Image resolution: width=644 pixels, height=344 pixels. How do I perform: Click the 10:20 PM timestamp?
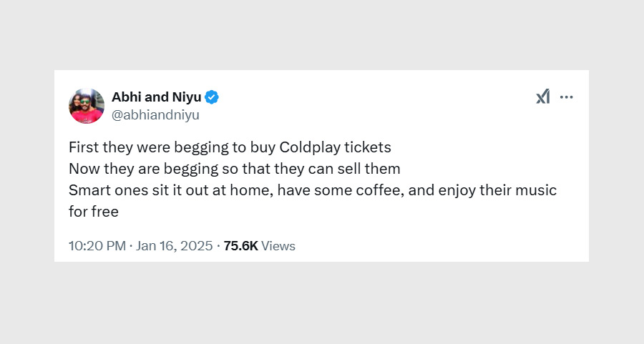point(97,246)
